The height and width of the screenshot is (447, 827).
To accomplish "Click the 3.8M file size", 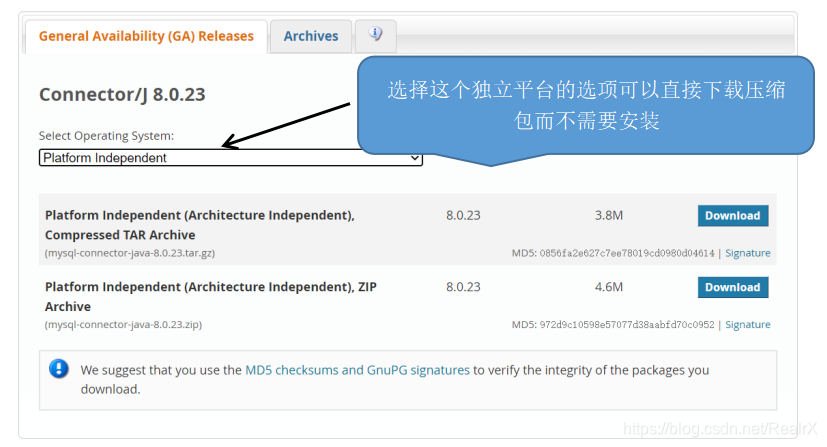I will coord(609,216).
